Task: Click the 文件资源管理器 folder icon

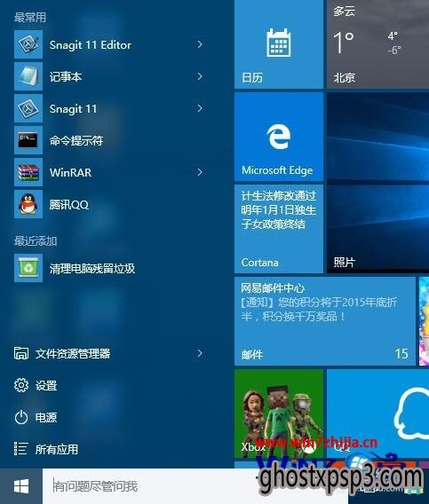Action: click(x=21, y=353)
